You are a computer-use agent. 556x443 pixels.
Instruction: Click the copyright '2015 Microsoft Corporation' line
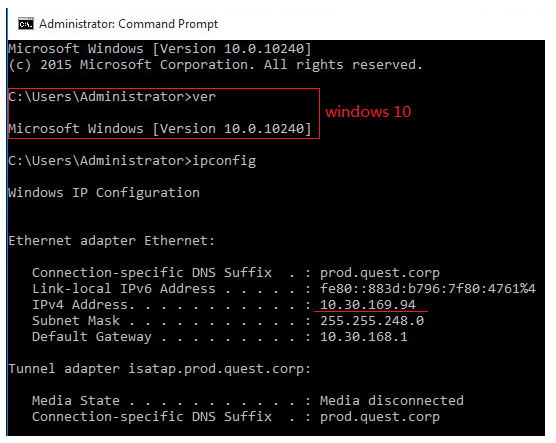(x=216, y=65)
